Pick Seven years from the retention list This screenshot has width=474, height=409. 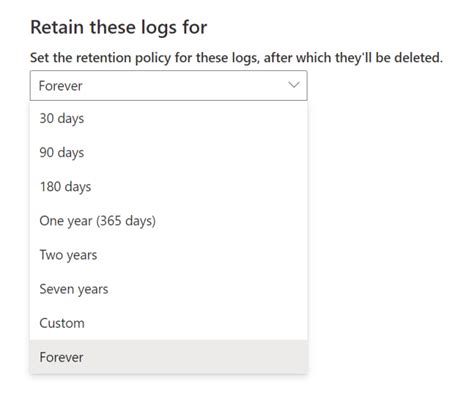pyautogui.click(x=169, y=289)
